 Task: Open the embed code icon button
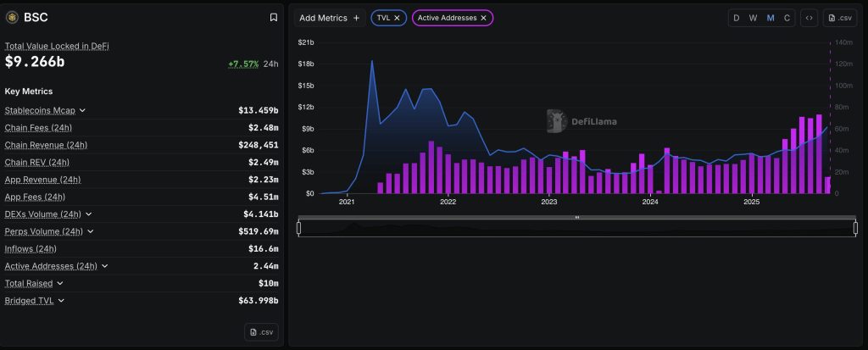pos(810,18)
